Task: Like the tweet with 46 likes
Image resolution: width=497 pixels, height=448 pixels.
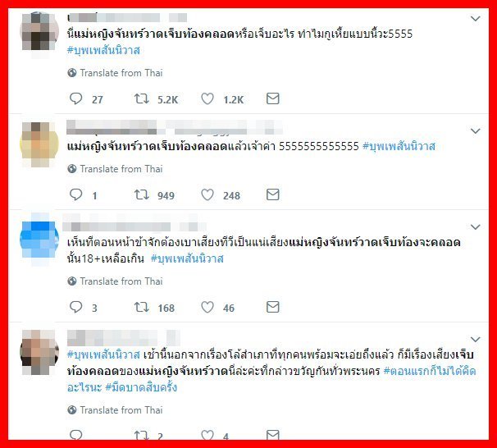Action: coord(207,307)
